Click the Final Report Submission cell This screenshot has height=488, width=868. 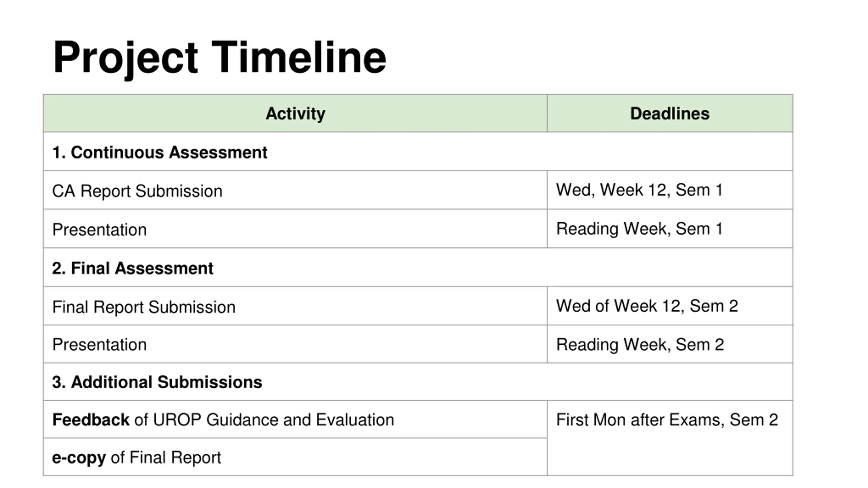[x=295, y=306]
